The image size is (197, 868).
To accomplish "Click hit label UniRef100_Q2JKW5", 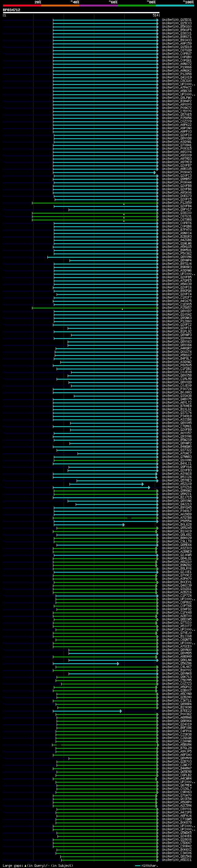I will [x=176, y=555].
